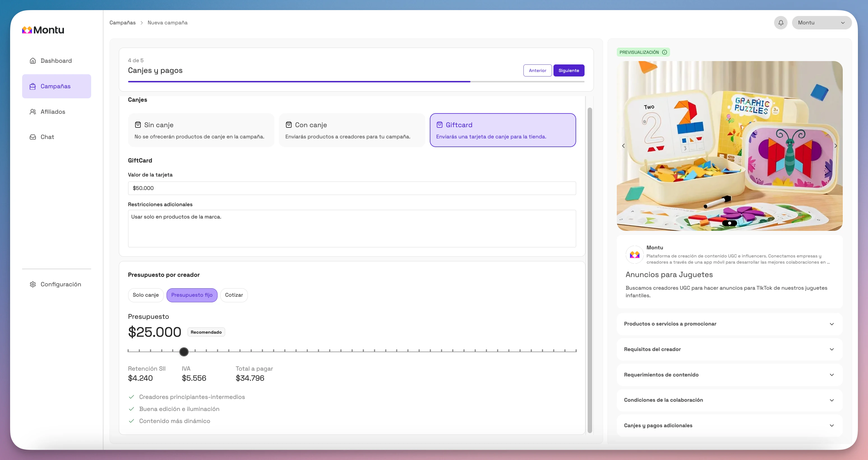Click the Dashboard home icon

pyautogui.click(x=33, y=61)
